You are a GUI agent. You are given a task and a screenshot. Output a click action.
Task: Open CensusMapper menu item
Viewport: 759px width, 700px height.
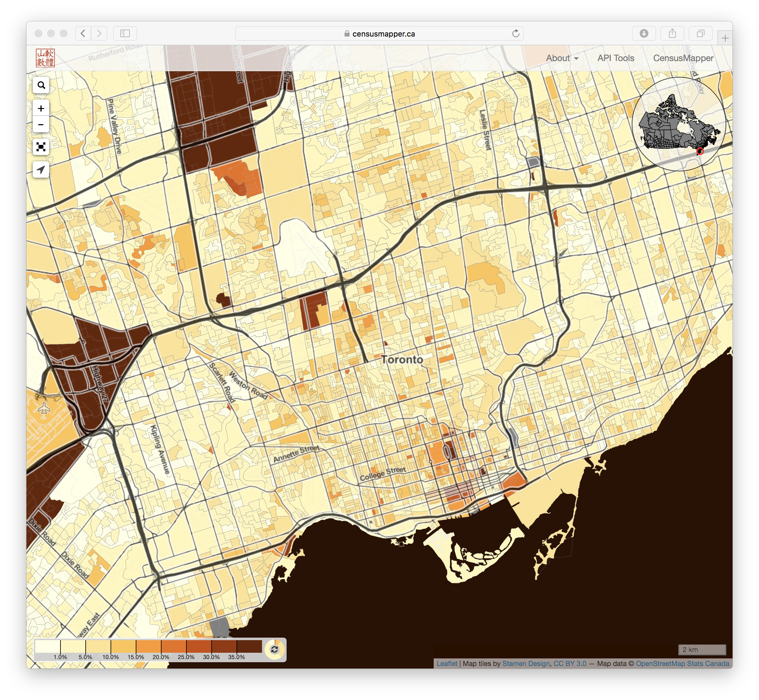tap(683, 58)
